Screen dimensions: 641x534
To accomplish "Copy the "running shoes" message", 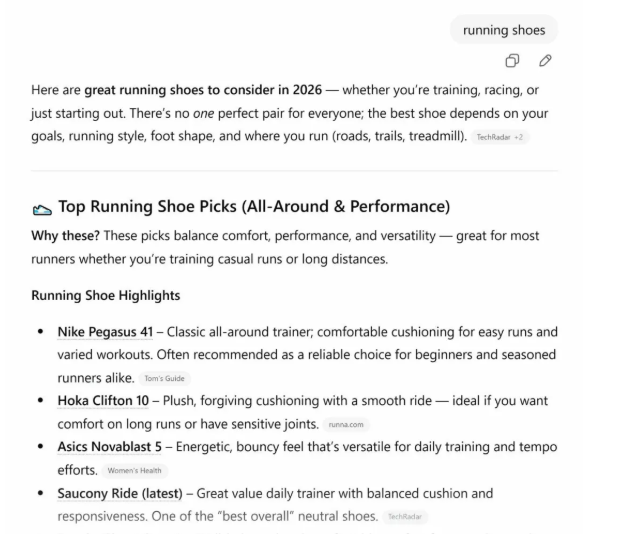I will point(512,61).
